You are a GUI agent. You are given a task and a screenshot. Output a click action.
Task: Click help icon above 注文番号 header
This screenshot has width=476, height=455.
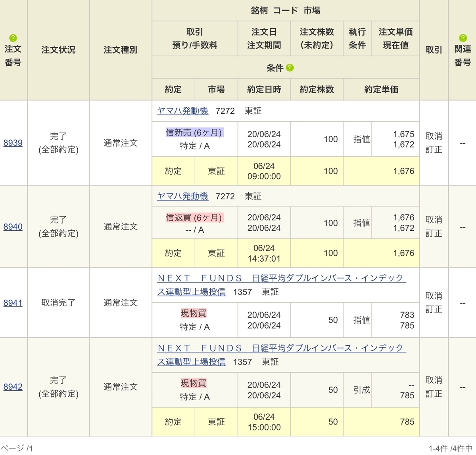(x=13, y=38)
